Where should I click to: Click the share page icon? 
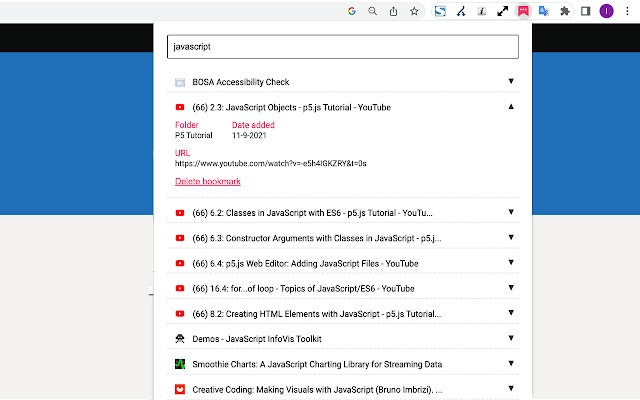[393, 11]
